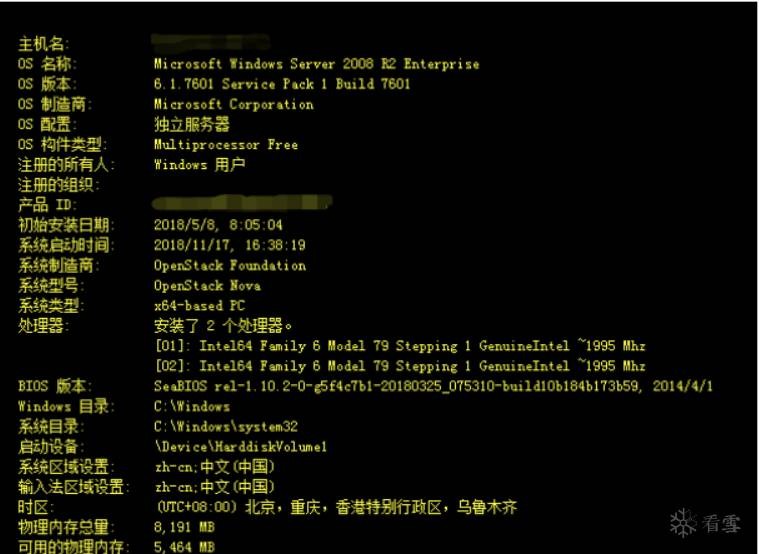Click the \Device\HarddiskVolume1 boot device text

[x=240, y=446]
